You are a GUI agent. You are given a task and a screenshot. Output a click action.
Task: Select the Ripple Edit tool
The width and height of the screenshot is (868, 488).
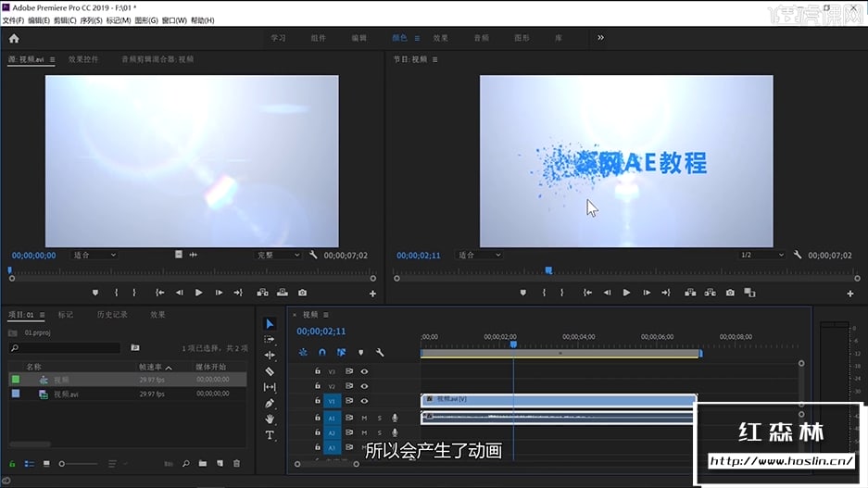270,356
